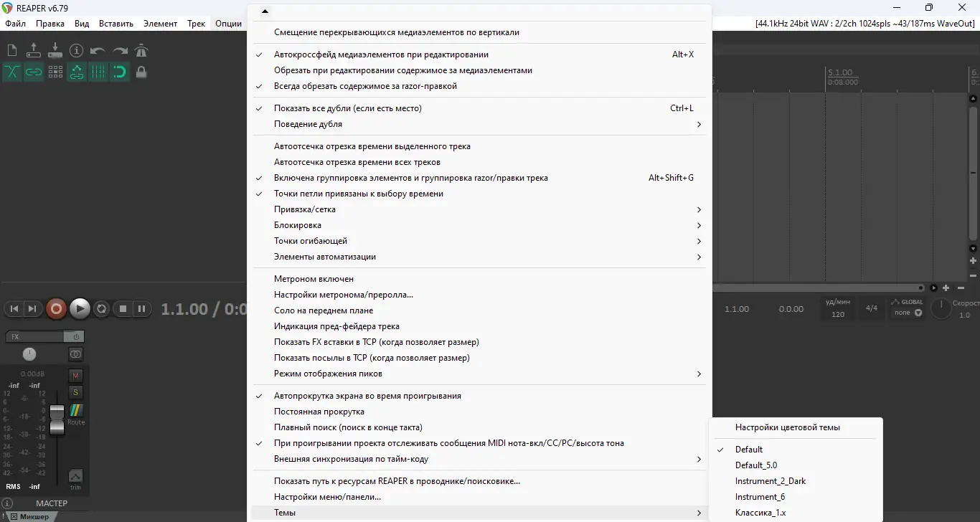Expand the Режим отображения пиков submenu
Image resolution: width=980 pixels, height=522 pixels.
click(x=479, y=374)
